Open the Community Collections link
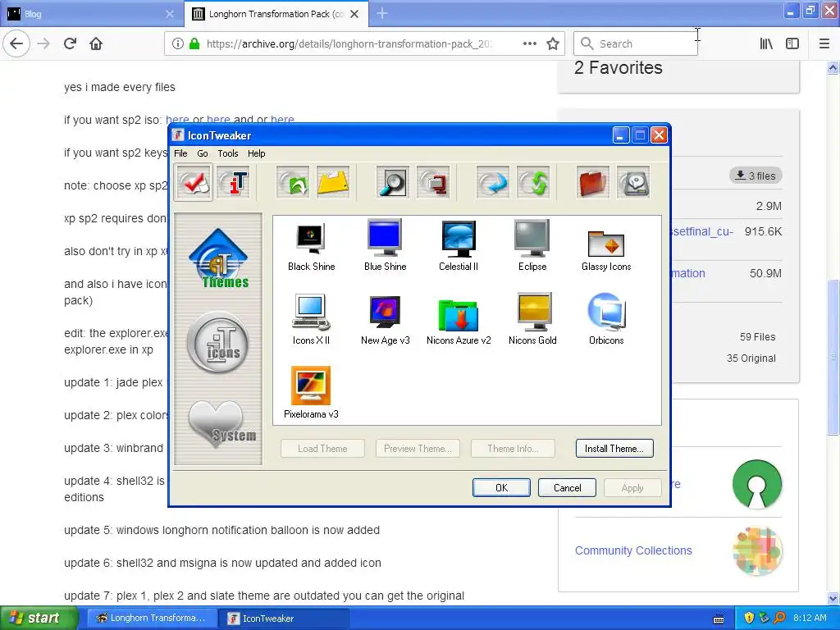This screenshot has width=840, height=630. (633, 550)
